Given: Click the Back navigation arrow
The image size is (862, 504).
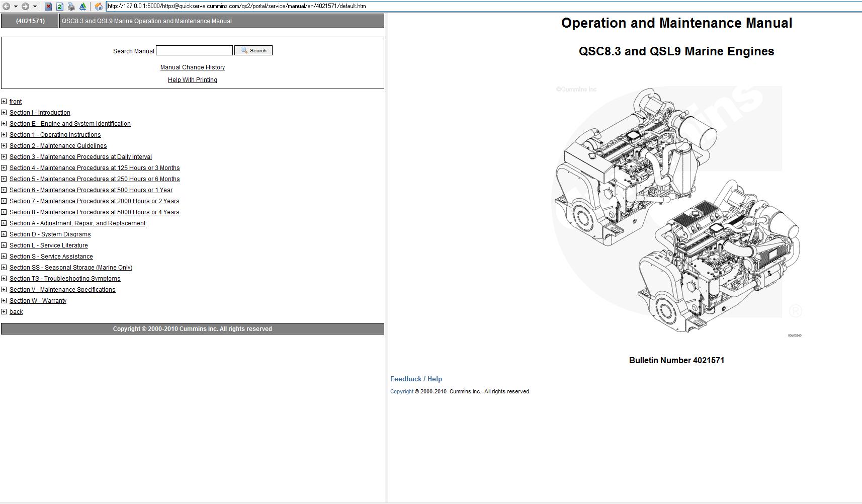Looking at the screenshot, I should click(6, 6).
